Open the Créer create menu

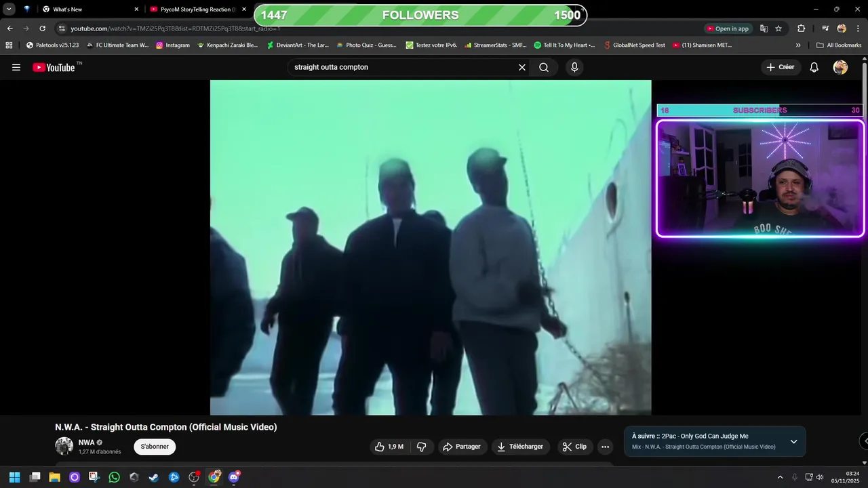[781, 67]
